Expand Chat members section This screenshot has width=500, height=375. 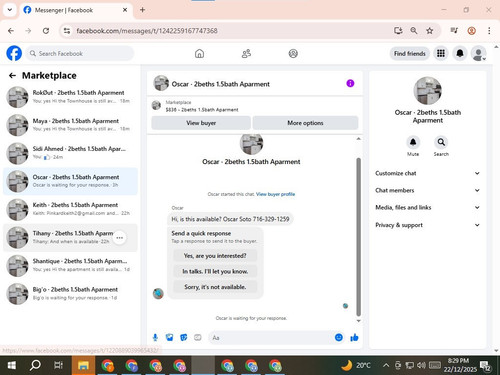427,190
